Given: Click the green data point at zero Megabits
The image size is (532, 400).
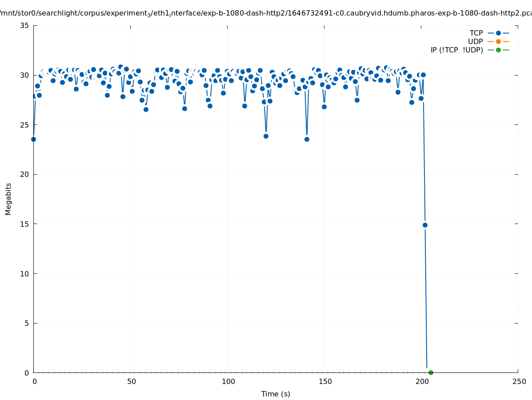Looking at the screenshot, I should coord(431,372).
